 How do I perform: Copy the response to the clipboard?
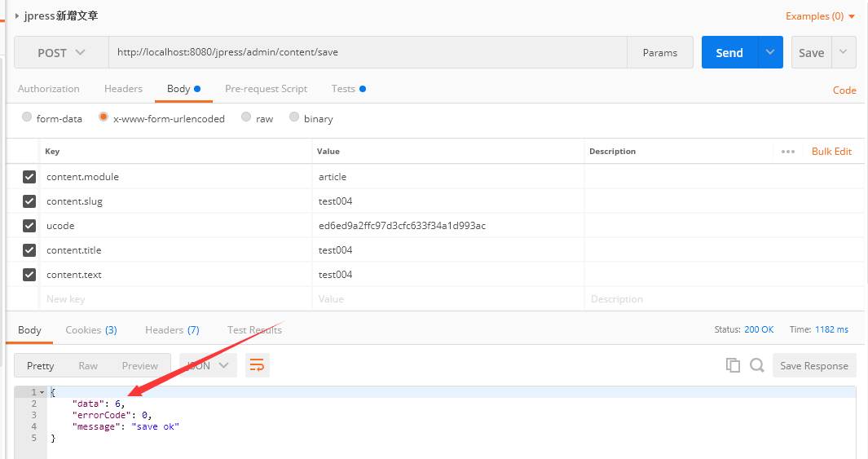(x=733, y=365)
